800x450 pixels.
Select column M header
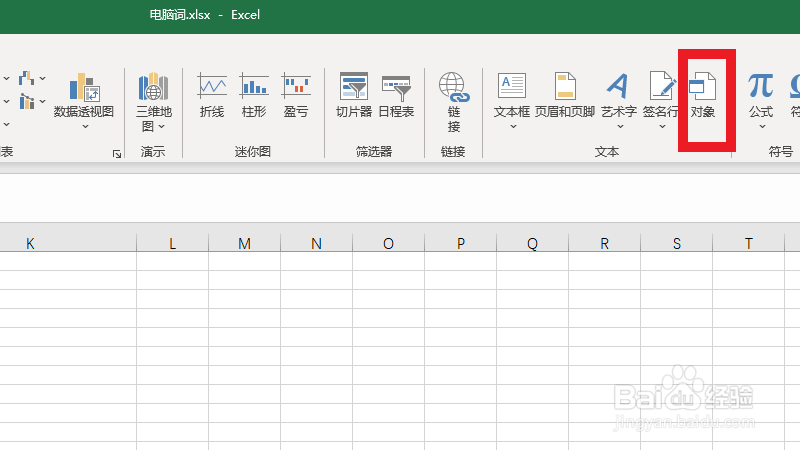point(244,243)
